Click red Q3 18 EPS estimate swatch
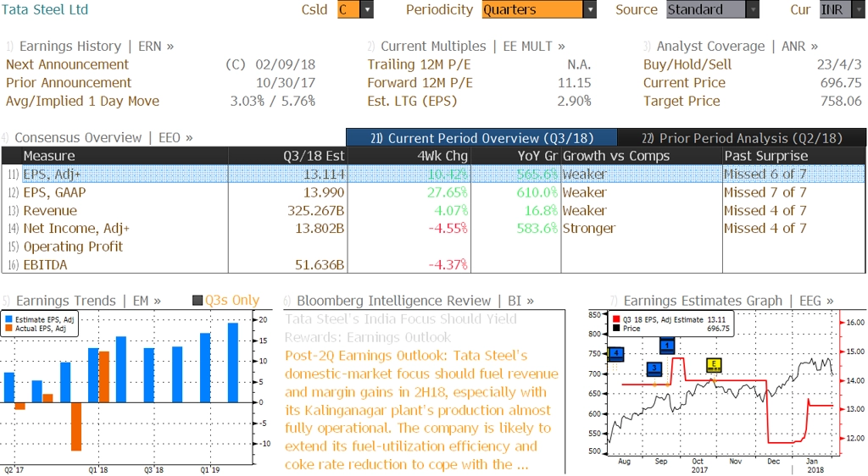 point(616,319)
